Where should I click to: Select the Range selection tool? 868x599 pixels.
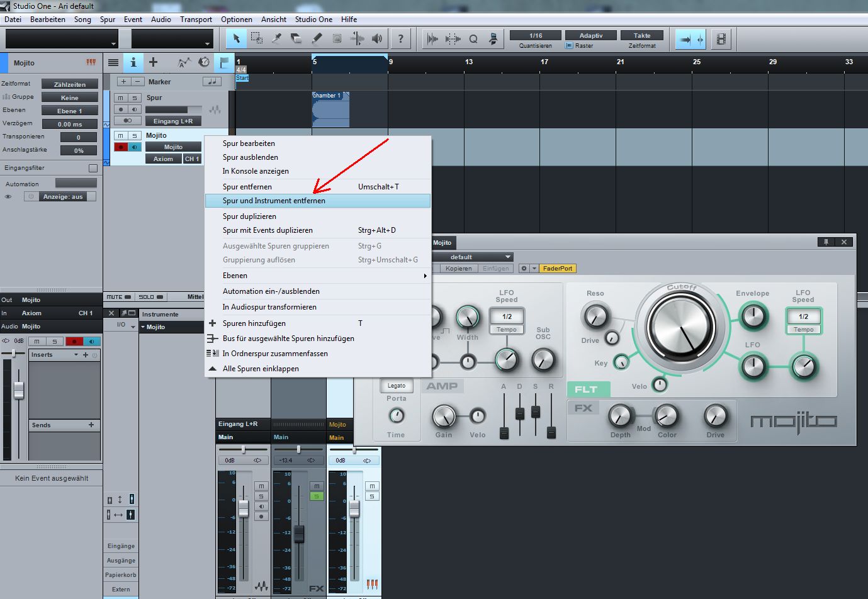pyautogui.click(x=256, y=38)
